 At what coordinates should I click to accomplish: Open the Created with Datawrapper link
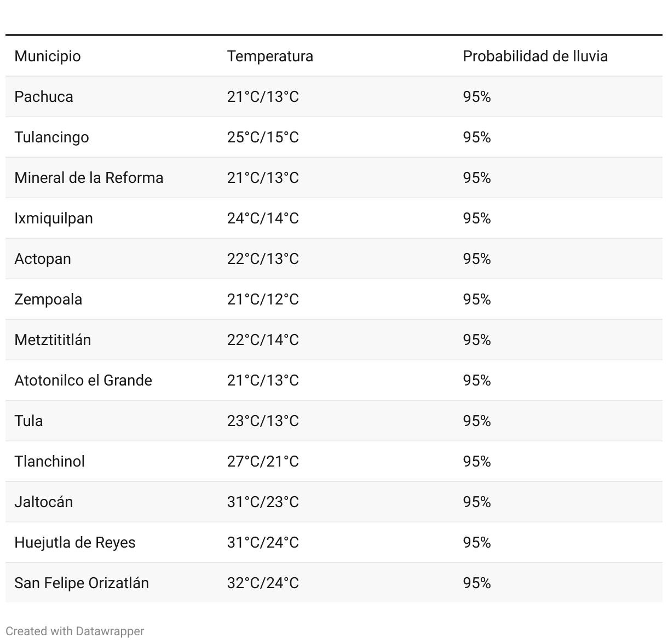coord(75,631)
